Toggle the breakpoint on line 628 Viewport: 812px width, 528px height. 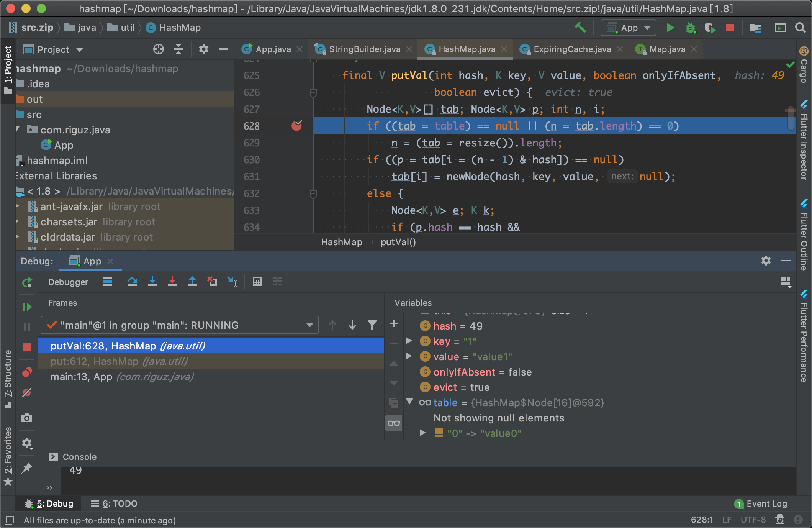click(x=297, y=126)
